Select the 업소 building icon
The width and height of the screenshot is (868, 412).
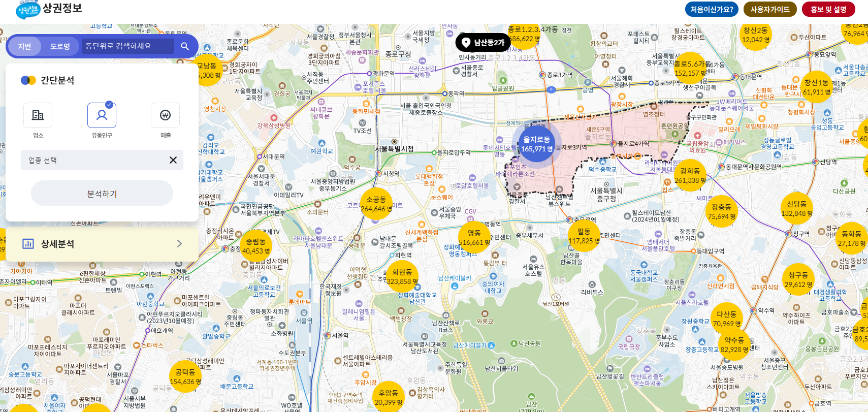(x=38, y=115)
